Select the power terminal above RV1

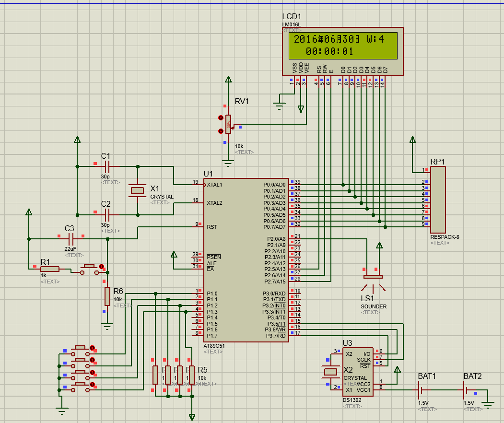pos(228,80)
